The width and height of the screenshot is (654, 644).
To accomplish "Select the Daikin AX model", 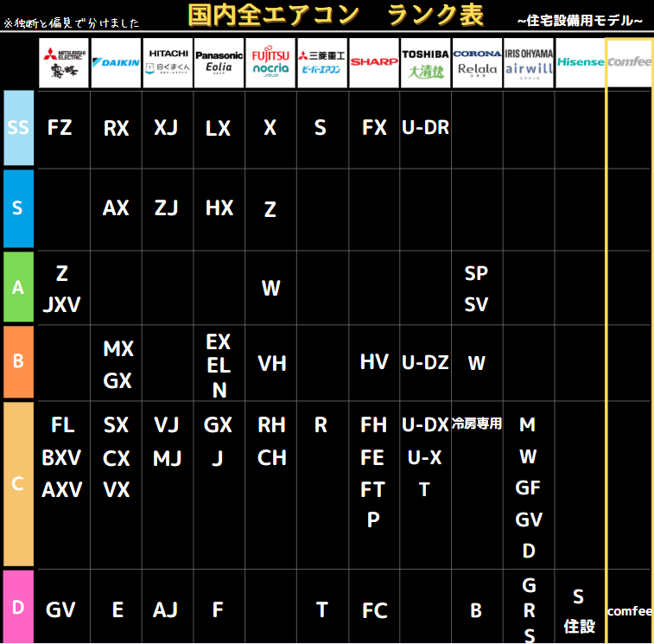I will click(116, 207).
